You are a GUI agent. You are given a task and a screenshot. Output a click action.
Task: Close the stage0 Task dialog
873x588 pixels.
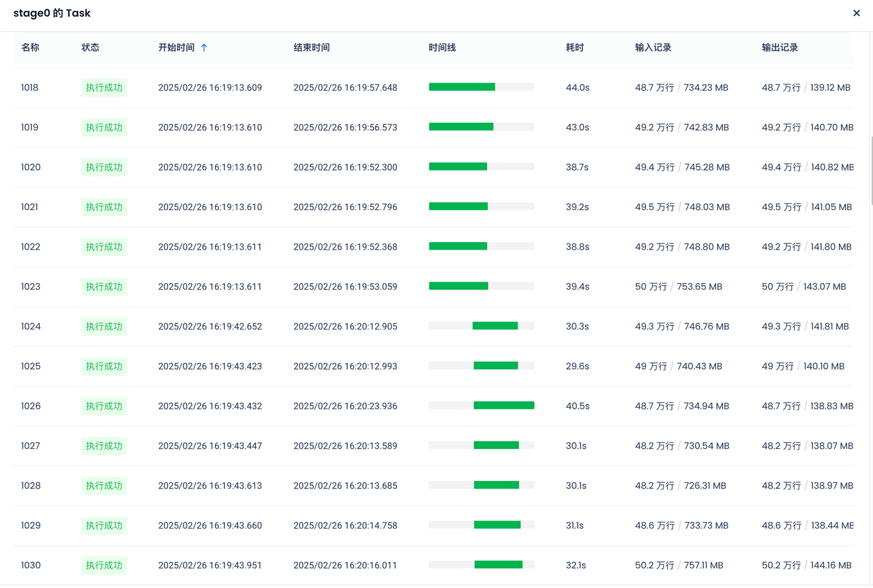(x=857, y=13)
